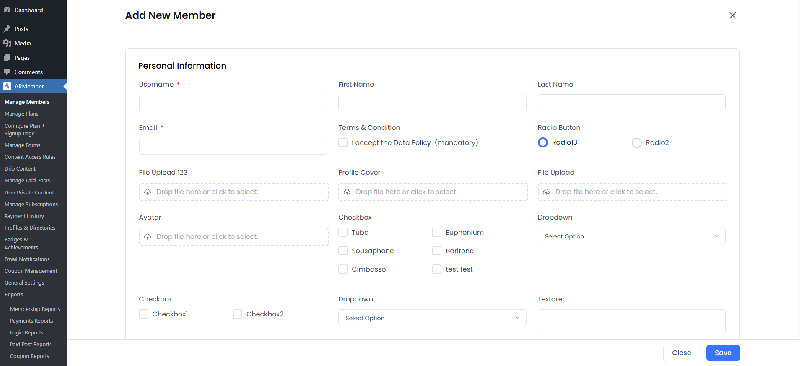Click the File Upload drop zone on the right
The width and height of the screenshot is (800, 366).
click(x=632, y=192)
